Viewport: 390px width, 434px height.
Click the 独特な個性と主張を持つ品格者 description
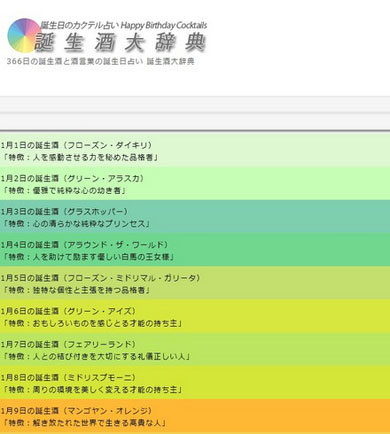tap(76, 290)
